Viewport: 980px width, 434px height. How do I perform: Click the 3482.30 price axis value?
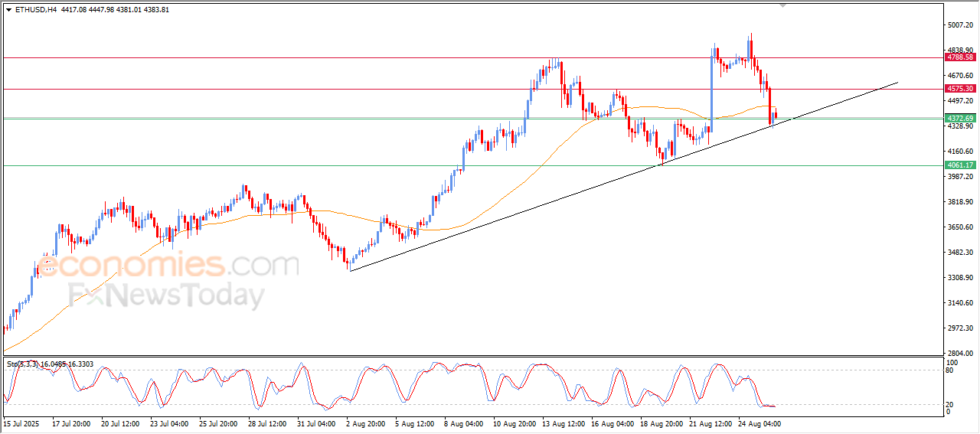[x=959, y=253]
